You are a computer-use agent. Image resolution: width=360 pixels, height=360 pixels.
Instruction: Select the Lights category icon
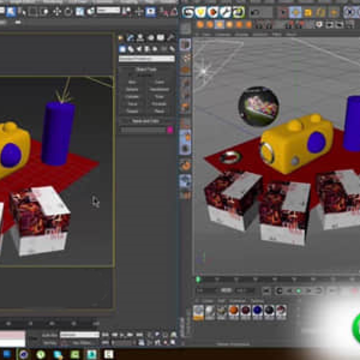(x=139, y=49)
